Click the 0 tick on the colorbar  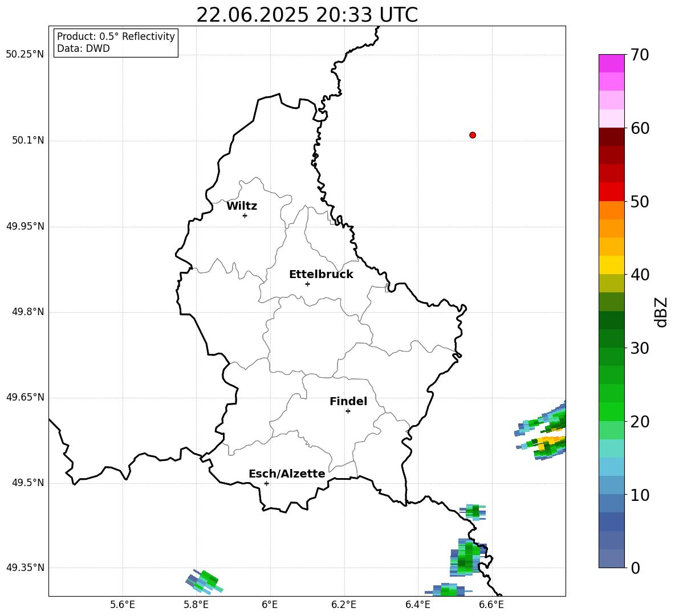tap(636, 568)
